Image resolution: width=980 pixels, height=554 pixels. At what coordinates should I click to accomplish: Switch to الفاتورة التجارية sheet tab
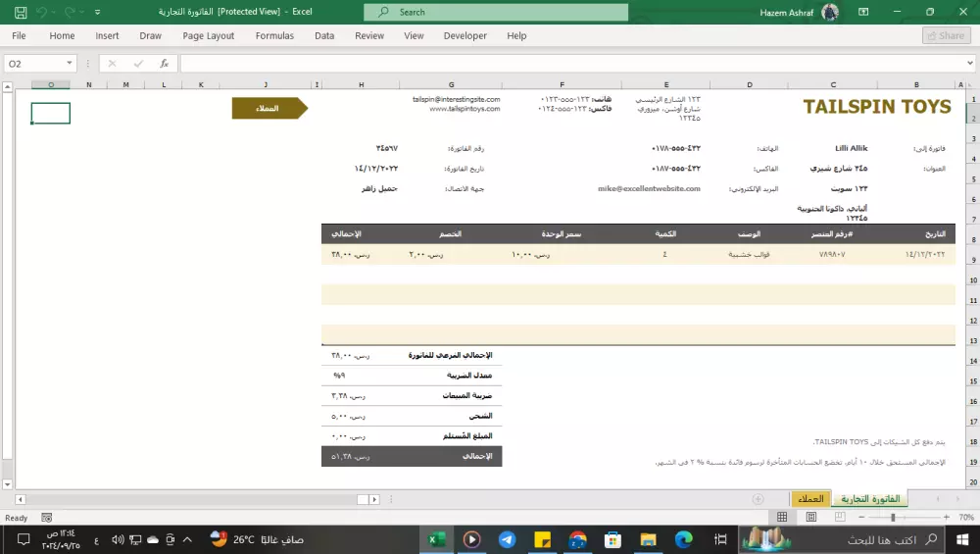pos(870,498)
